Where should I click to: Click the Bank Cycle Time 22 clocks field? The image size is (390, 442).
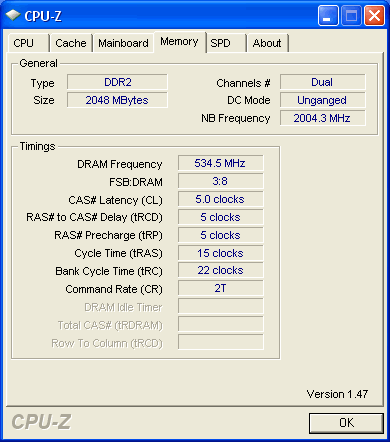pyautogui.click(x=221, y=270)
